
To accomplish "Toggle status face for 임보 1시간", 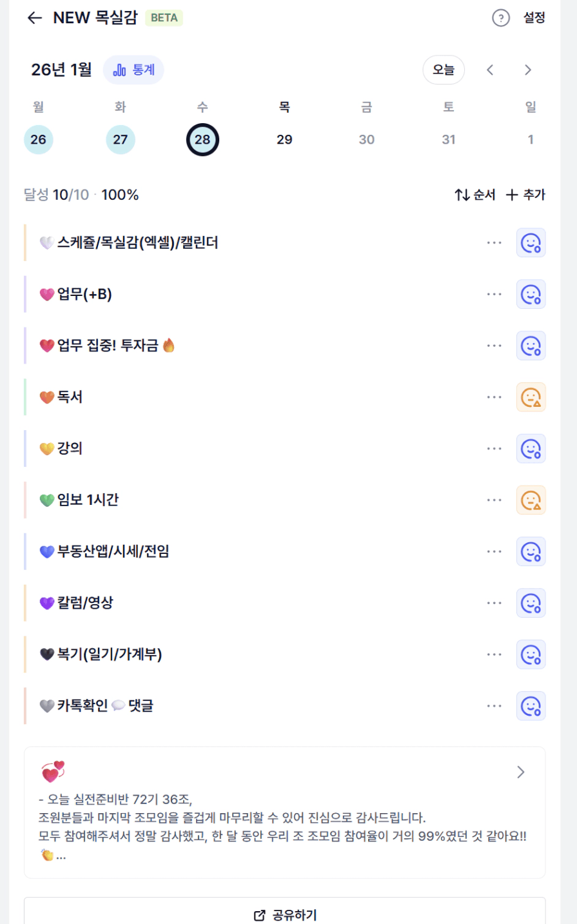I will click(x=531, y=500).
